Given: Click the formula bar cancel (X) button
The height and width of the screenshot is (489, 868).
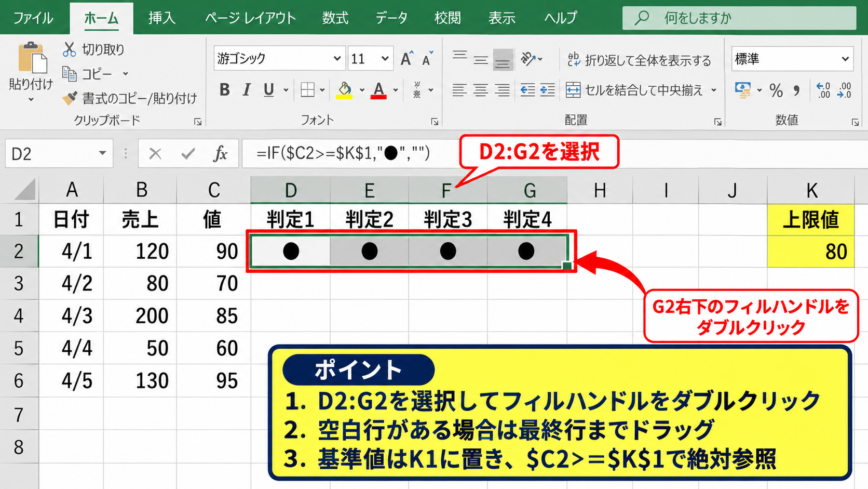Looking at the screenshot, I should click(155, 153).
